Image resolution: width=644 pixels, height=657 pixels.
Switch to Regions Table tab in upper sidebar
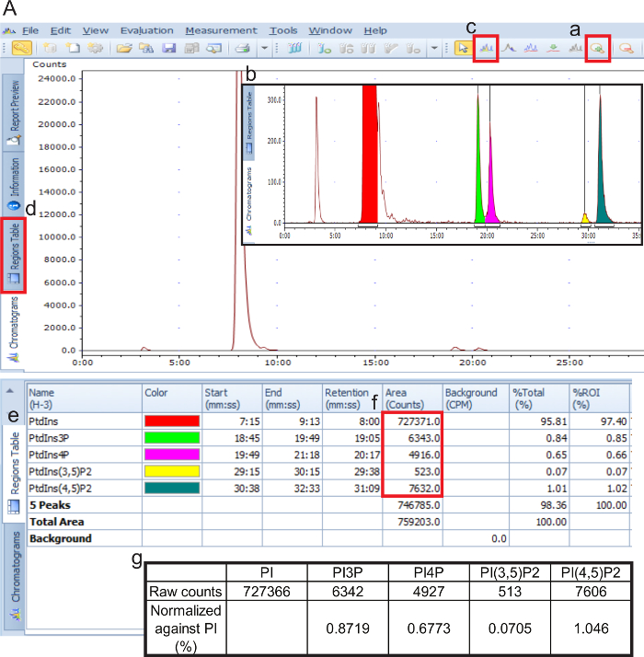[x=15, y=255]
